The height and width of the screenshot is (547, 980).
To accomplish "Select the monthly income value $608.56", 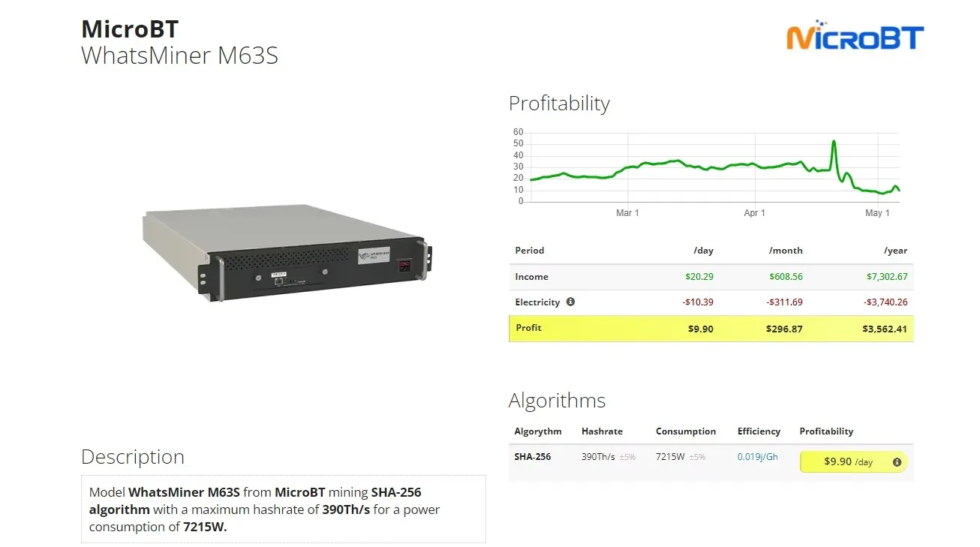I will (786, 277).
